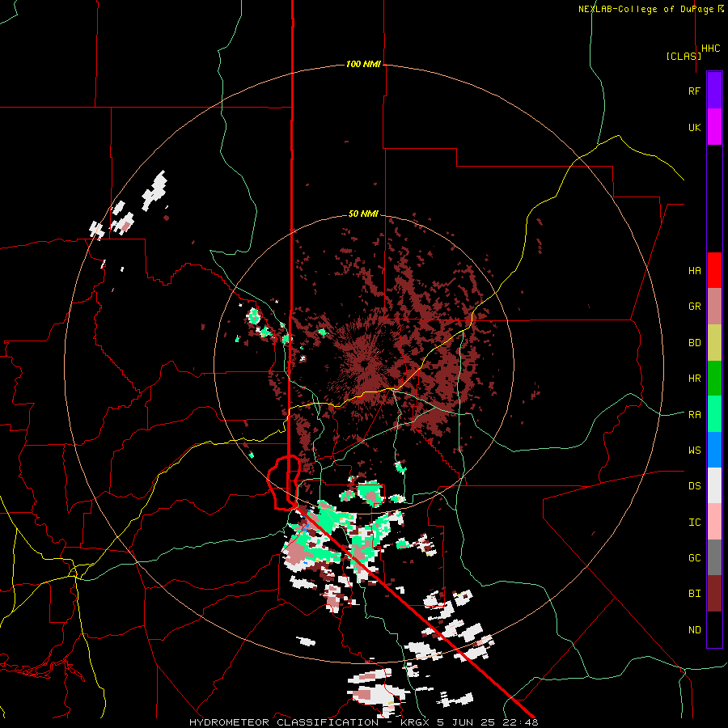This screenshot has width=728, height=728.
Task: Click the IC light pink legend swatch
Action: pyautogui.click(x=714, y=522)
